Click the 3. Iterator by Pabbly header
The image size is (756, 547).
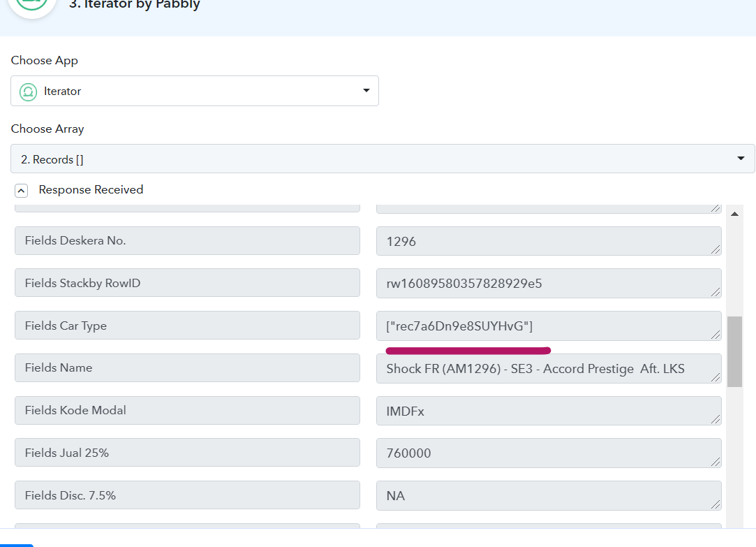[135, 6]
